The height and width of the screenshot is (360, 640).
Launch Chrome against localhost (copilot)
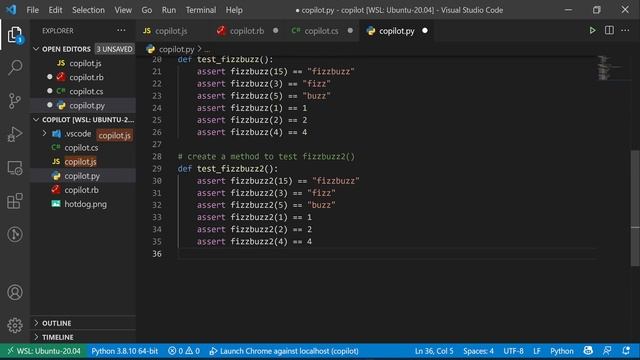284,351
